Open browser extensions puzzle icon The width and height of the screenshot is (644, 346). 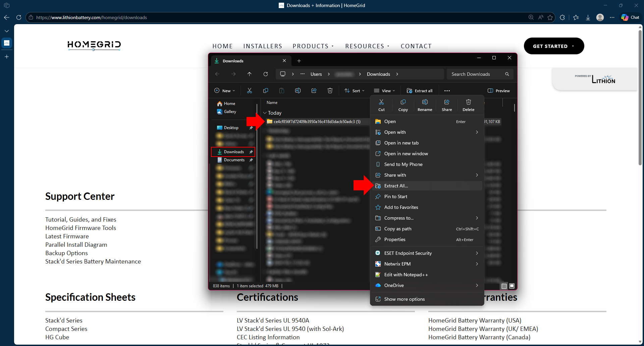pyautogui.click(x=562, y=17)
